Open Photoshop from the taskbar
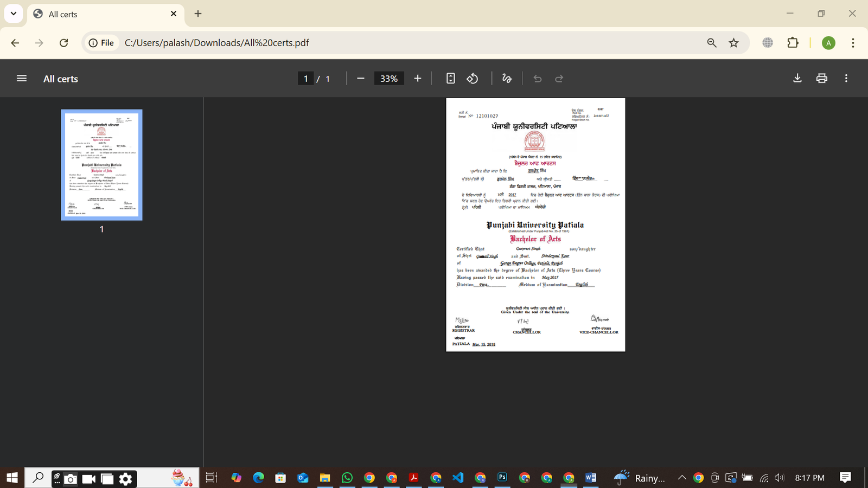Image resolution: width=868 pixels, height=488 pixels. tap(502, 478)
